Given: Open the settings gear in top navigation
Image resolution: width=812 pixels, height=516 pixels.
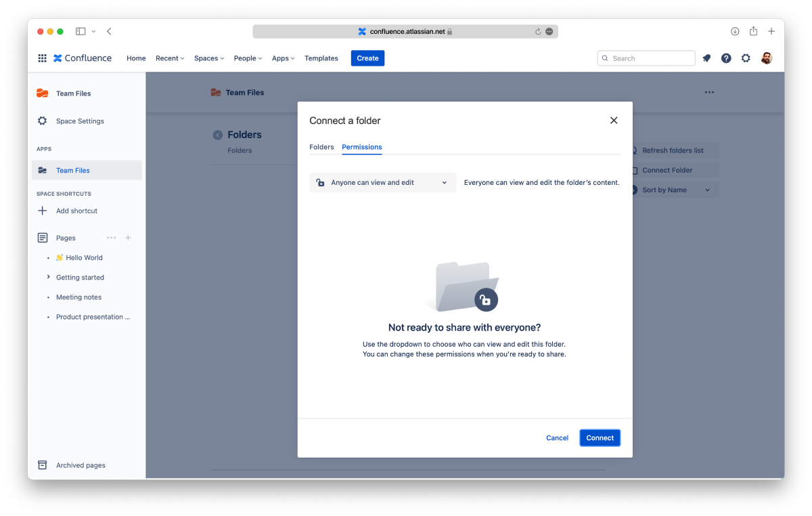Looking at the screenshot, I should [746, 58].
